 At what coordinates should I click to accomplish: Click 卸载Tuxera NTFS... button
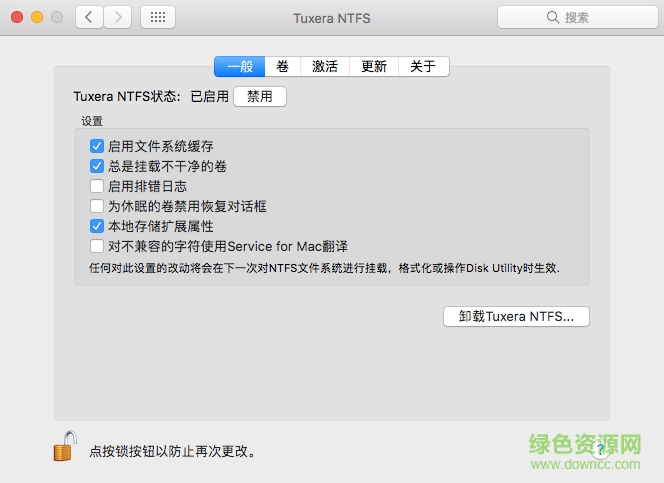[516, 316]
